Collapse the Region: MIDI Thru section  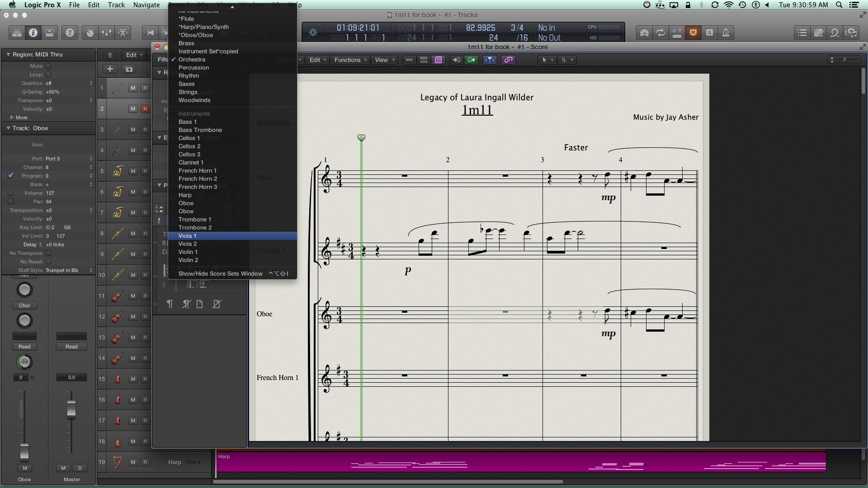pos(8,54)
